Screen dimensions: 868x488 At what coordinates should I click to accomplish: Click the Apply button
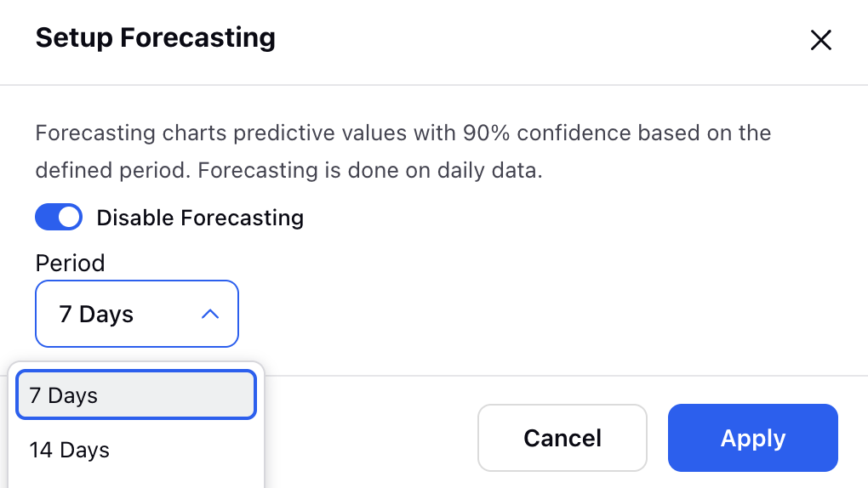point(753,438)
